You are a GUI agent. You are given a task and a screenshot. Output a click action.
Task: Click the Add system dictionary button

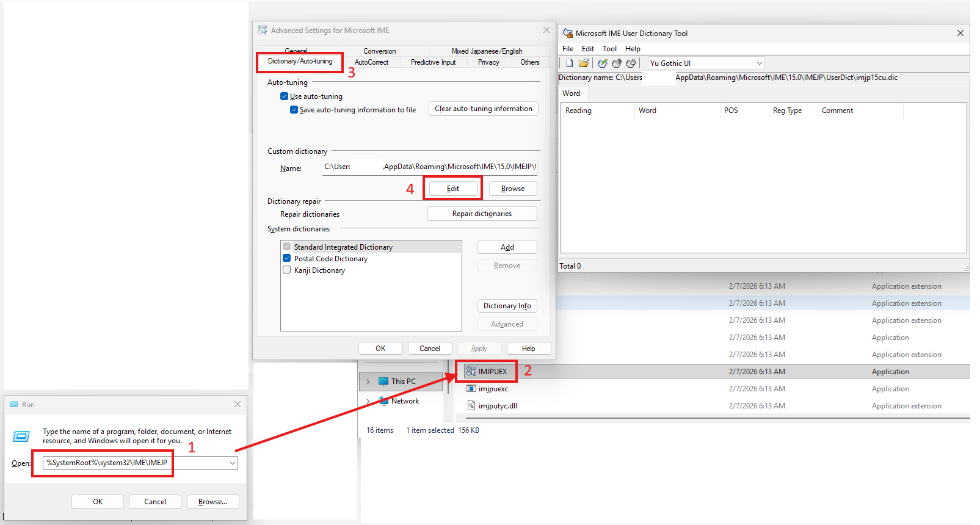click(x=507, y=247)
